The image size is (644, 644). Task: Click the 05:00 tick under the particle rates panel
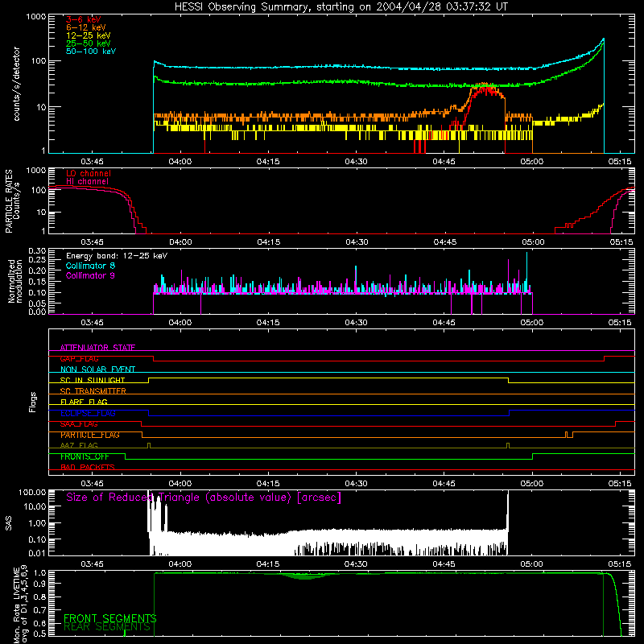pos(533,242)
